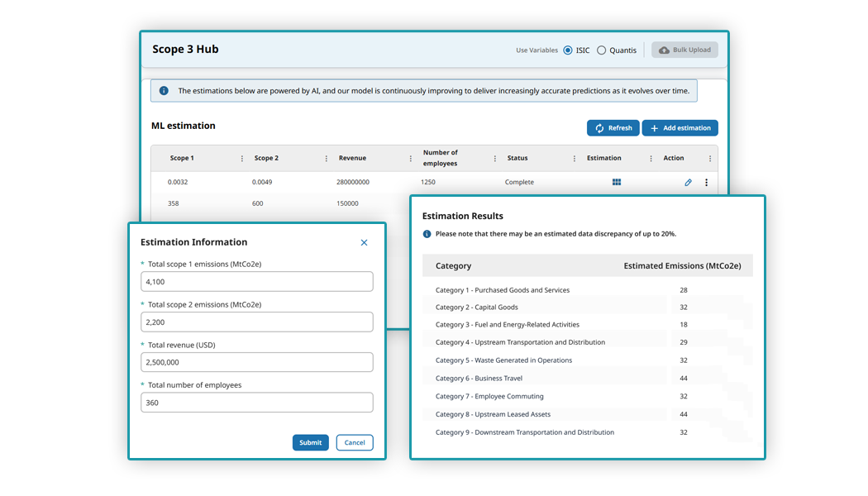Screen dimensions: 868x496
Task: Click the Refresh icon on the Refresh button
Action: [x=599, y=127]
